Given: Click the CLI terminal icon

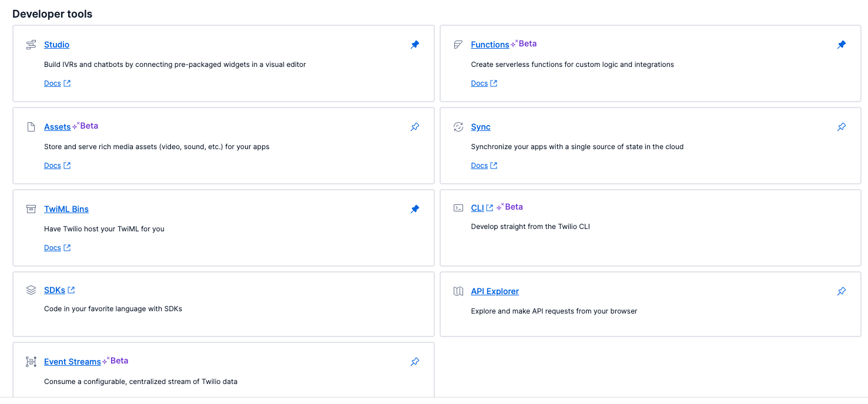Looking at the screenshot, I should click(458, 208).
